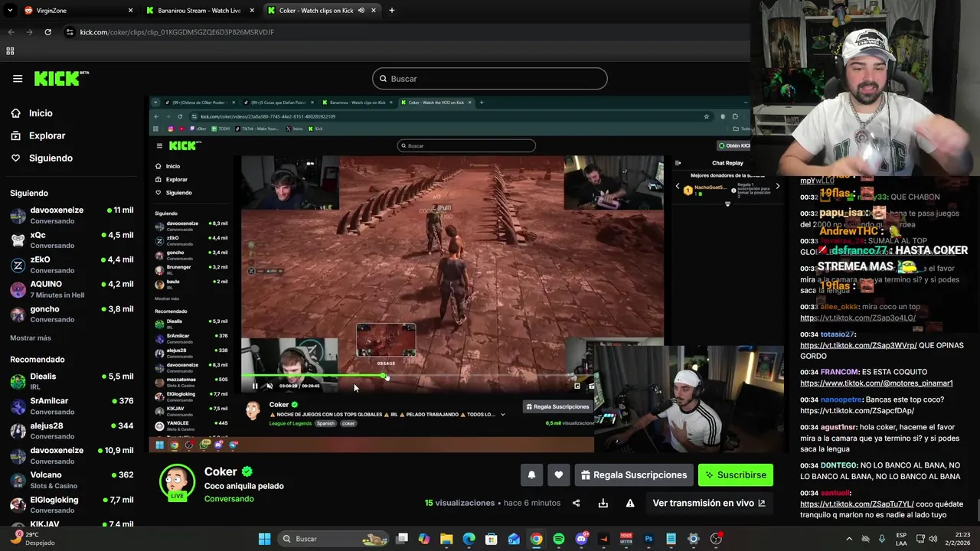Open Volcano Slots & Casino channel
Image resolution: width=980 pixels, height=551 pixels.
click(72, 480)
